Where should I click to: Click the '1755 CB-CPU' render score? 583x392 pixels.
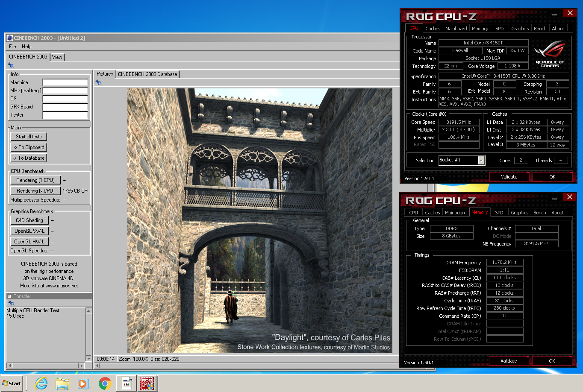click(75, 191)
